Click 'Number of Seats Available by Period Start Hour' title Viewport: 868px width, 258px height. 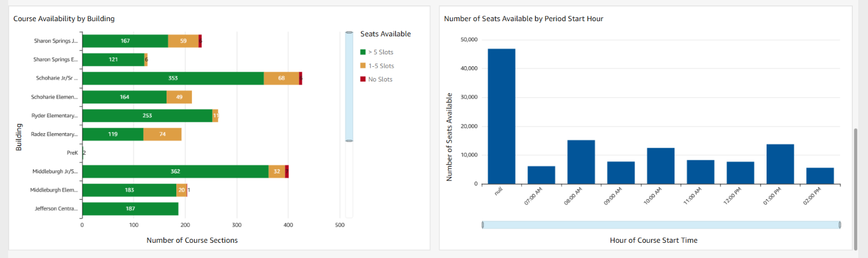[524, 18]
